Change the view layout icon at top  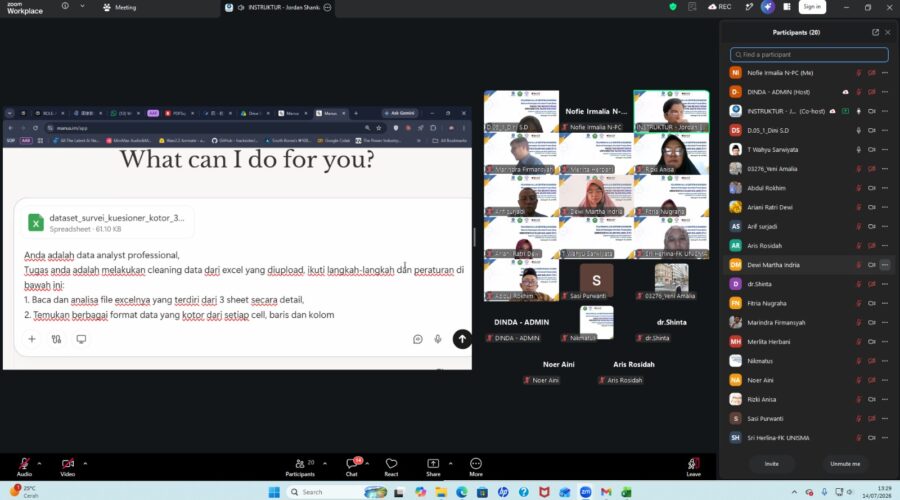coord(787,7)
